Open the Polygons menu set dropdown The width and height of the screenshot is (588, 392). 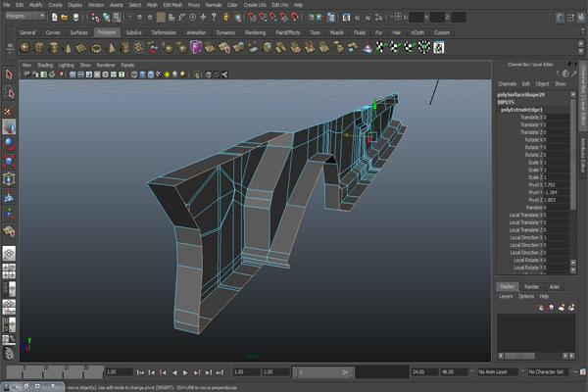[24, 16]
